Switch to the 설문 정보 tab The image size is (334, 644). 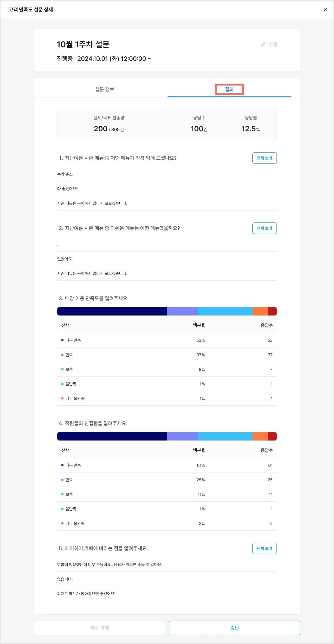[105, 89]
